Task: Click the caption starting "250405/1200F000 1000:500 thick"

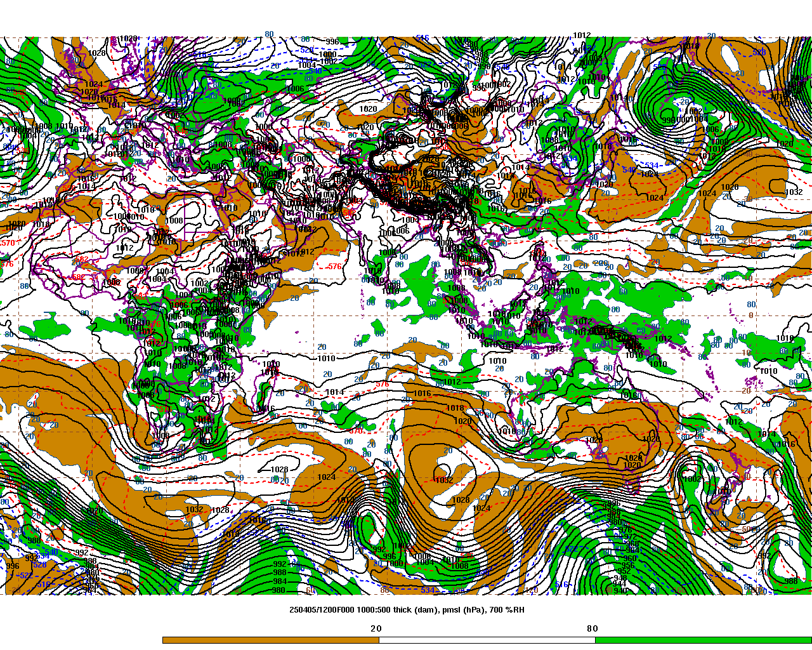Action: coord(407,610)
